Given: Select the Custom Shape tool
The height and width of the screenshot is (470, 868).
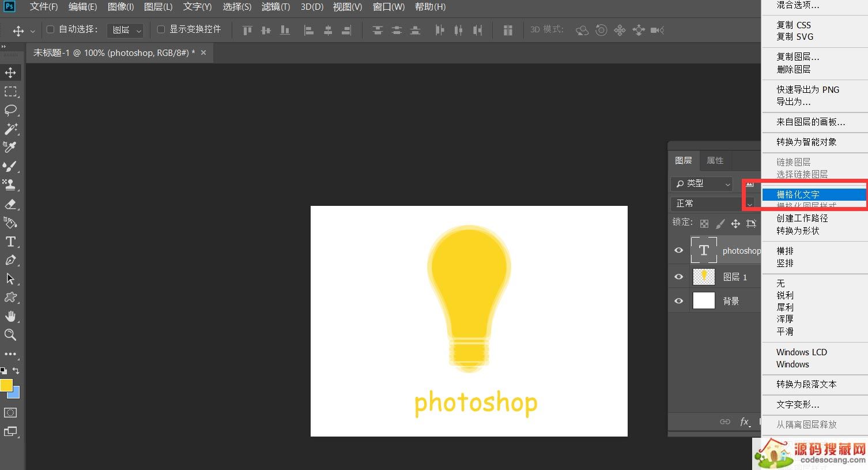Looking at the screenshot, I should tap(10, 298).
